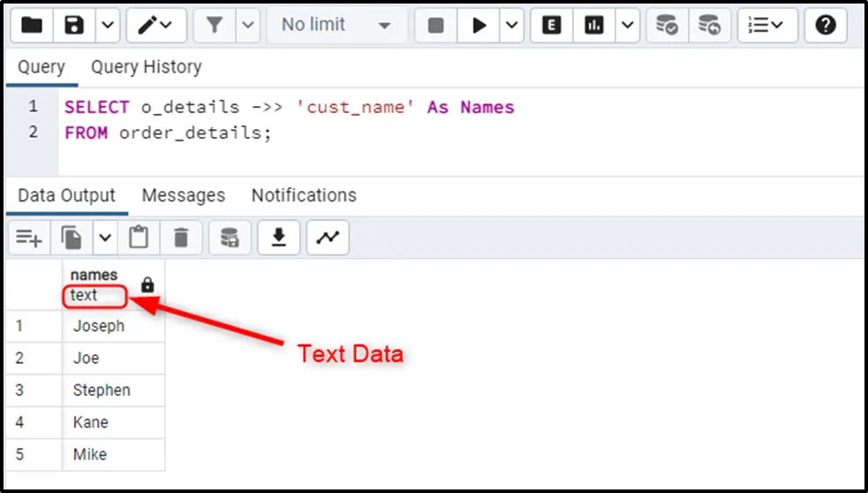Screen dimensions: 868x493
Task: Click the Add row icon
Action: [29, 238]
